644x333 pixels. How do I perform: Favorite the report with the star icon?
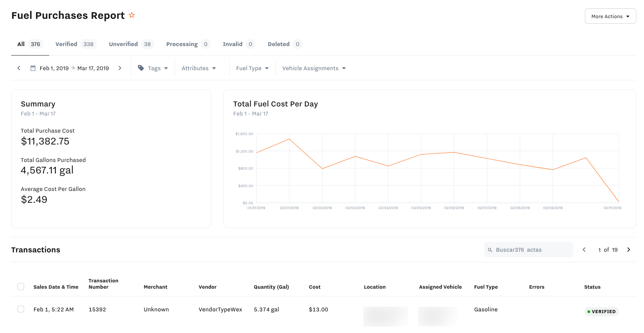[x=132, y=15]
